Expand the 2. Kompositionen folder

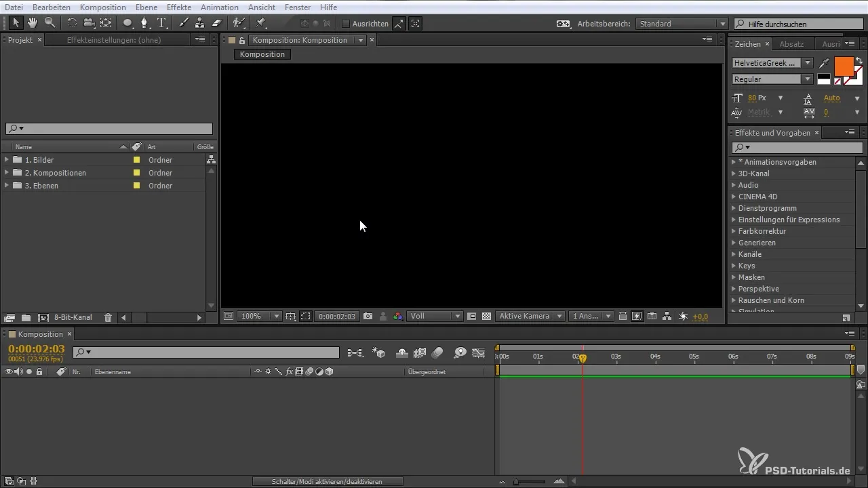click(7, 173)
